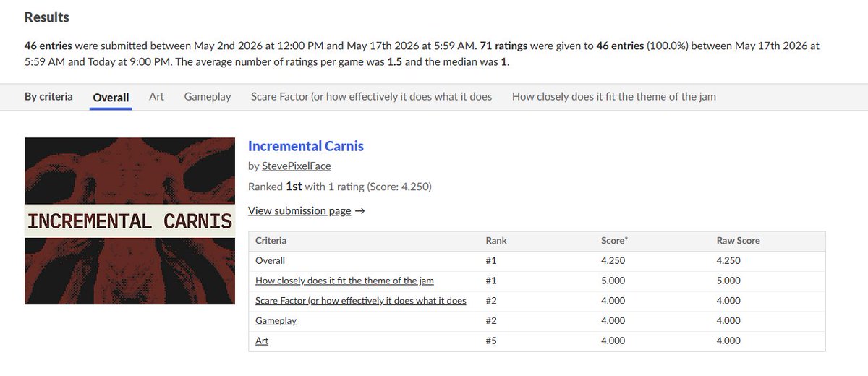Click the Overall row criteria cell
This screenshot has width=868, height=376.
click(271, 260)
